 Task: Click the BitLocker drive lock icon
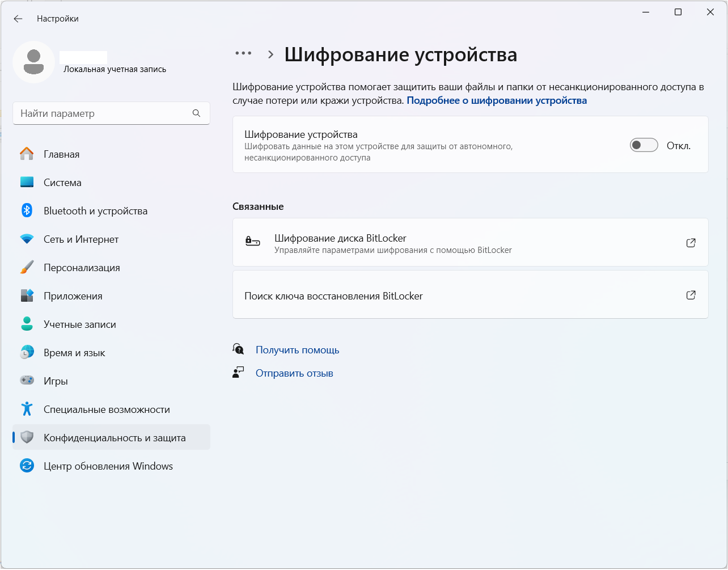[x=252, y=242]
